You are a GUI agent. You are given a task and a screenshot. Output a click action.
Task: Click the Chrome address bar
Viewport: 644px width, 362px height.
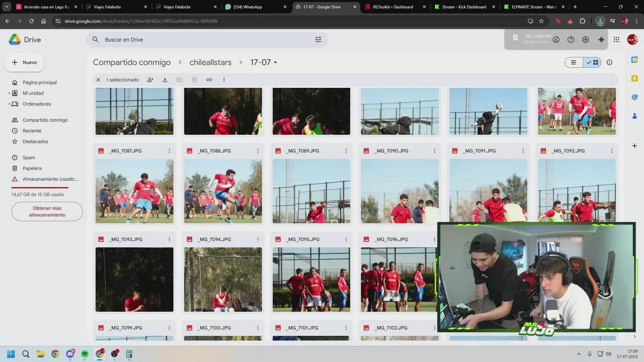tap(292, 21)
